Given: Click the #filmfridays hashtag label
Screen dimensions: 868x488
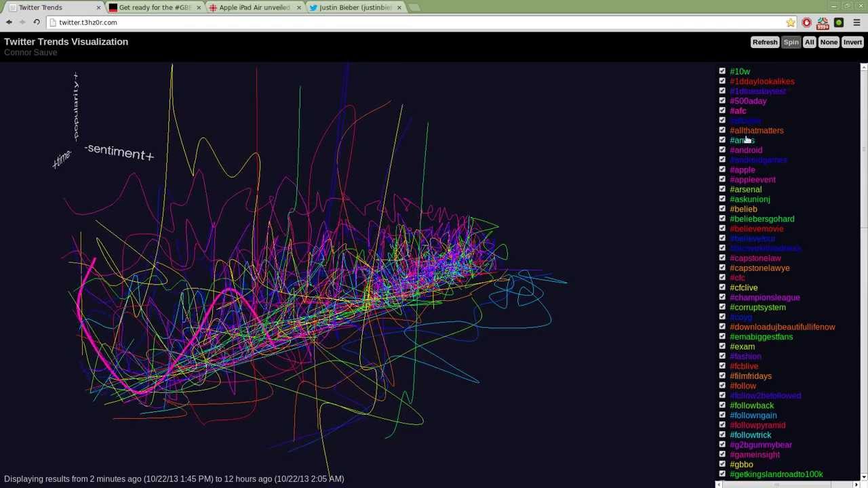Looking at the screenshot, I should coord(751,376).
